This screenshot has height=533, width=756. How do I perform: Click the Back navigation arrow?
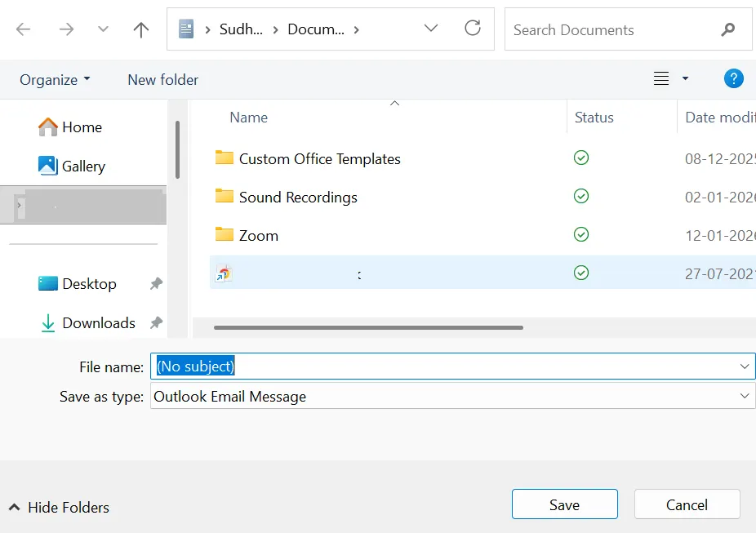pyautogui.click(x=23, y=30)
